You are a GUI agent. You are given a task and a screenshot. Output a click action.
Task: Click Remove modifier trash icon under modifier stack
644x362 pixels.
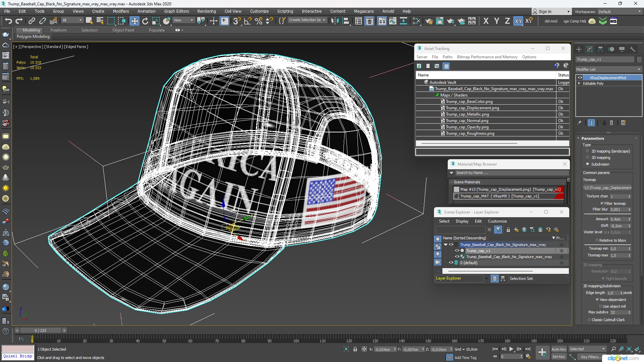[611, 123]
